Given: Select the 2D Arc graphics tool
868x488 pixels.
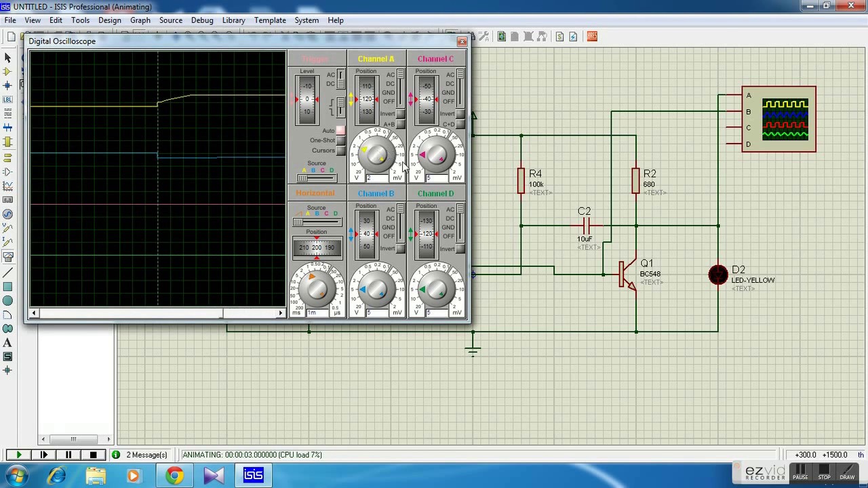Looking at the screenshot, I should point(8,315).
